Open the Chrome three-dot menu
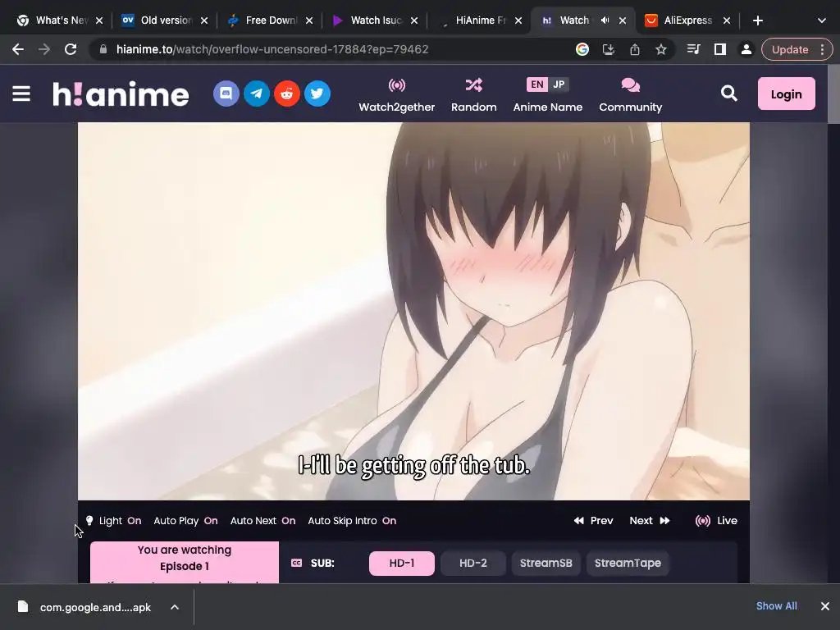 (x=822, y=49)
